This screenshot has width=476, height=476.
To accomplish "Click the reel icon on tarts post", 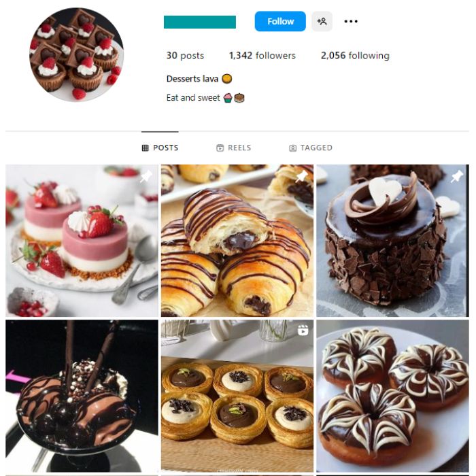I will click(x=303, y=330).
